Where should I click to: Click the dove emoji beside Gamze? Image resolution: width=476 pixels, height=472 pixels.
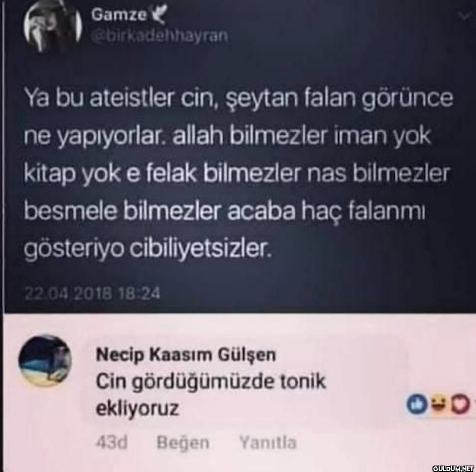coord(159,15)
